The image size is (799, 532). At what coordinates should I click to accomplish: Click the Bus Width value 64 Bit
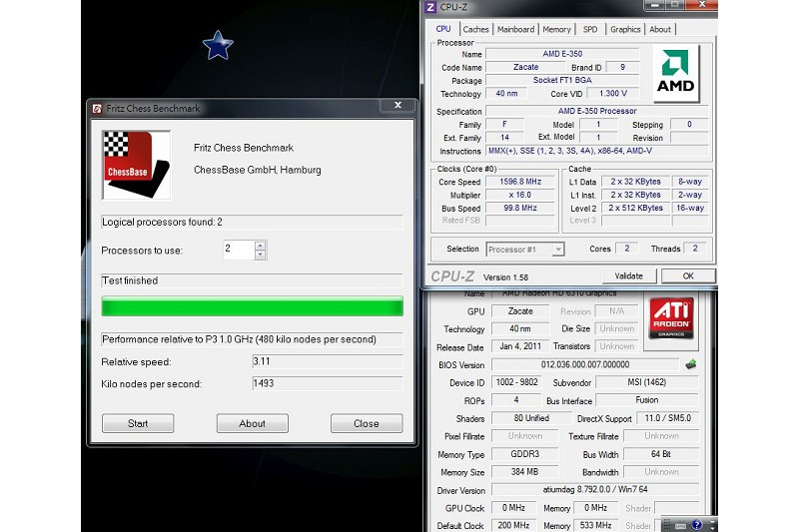661,454
